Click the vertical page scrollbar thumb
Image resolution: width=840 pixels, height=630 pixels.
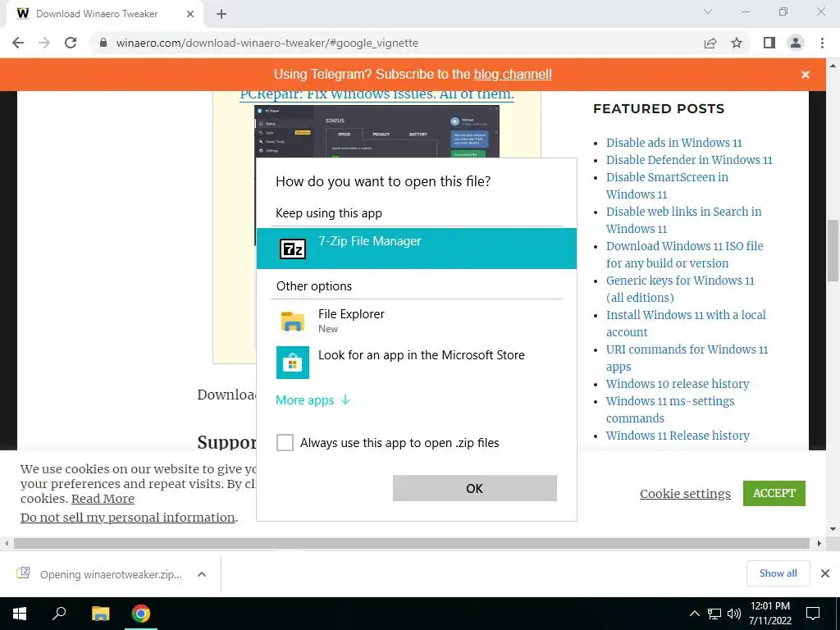pos(833,250)
